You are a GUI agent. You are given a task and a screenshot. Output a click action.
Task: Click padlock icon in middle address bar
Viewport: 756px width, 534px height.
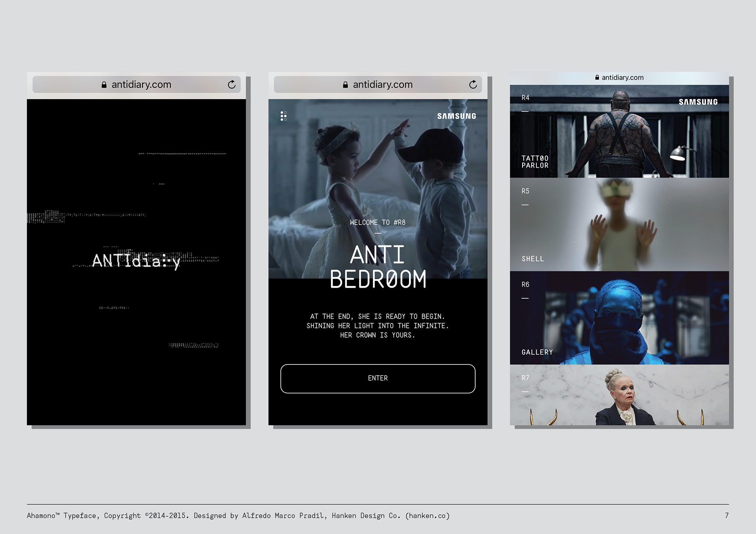345,85
